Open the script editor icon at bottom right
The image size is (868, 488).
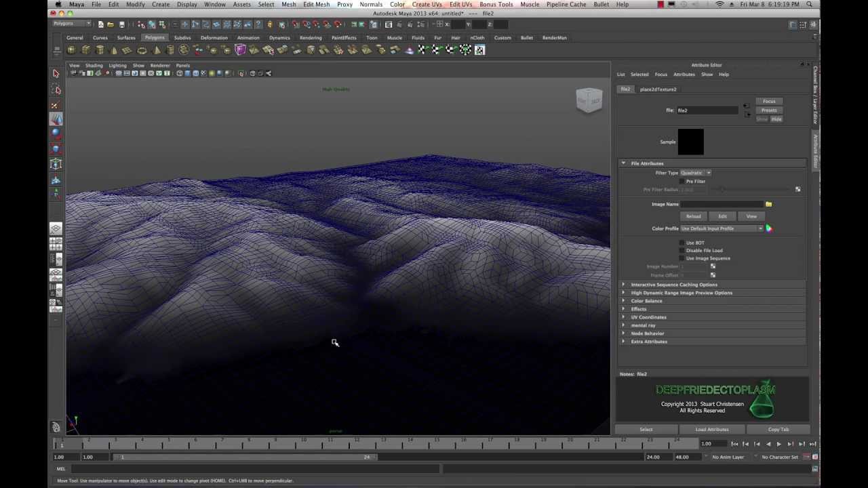click(814, 468)
